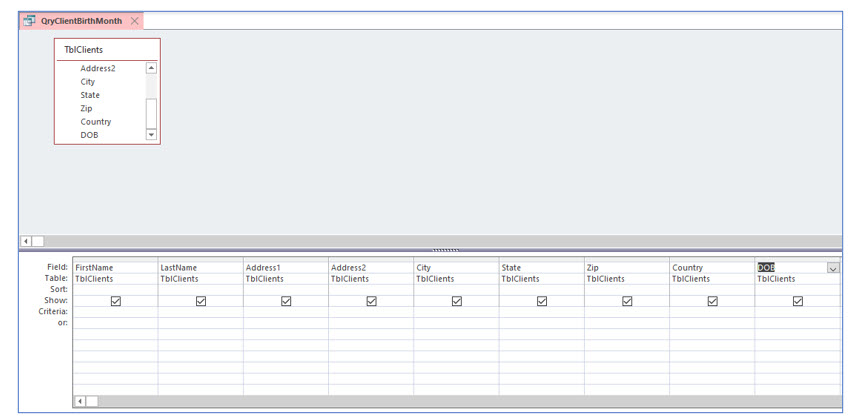The image size is (858, 420).
Task: Click the FirstName Field cell
Action: [x=115, y=268]
